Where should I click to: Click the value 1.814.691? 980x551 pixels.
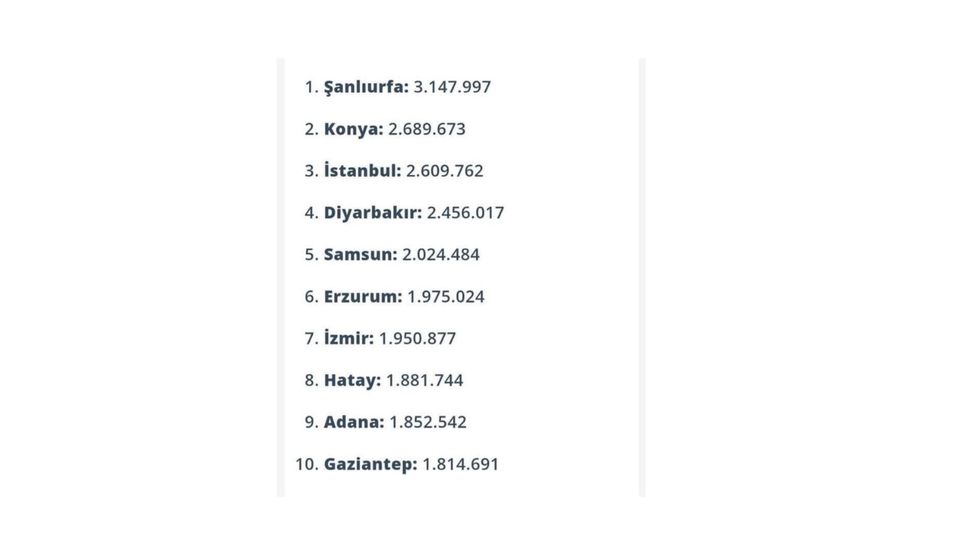(461, 464)
